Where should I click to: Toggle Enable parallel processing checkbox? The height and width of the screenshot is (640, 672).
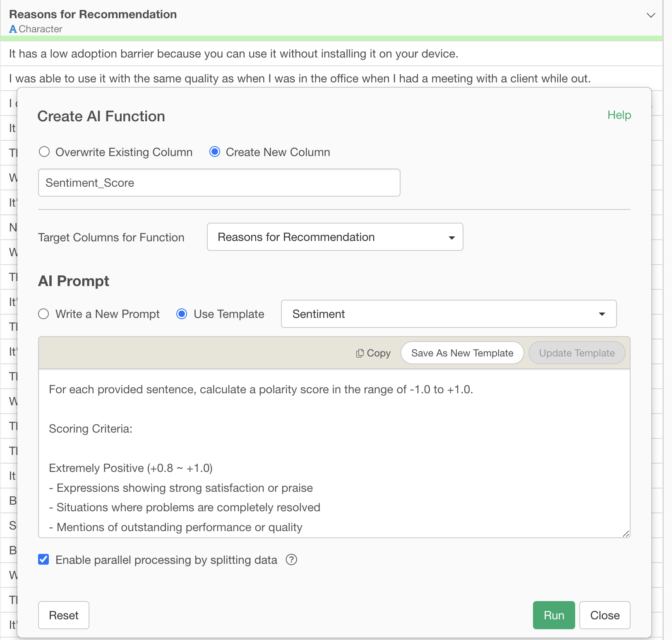tap(43, 560)
